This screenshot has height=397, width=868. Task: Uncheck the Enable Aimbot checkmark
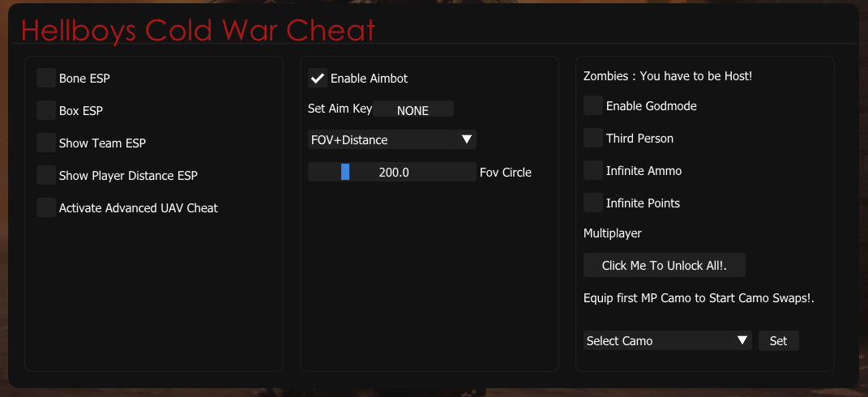tap(318, 78)
